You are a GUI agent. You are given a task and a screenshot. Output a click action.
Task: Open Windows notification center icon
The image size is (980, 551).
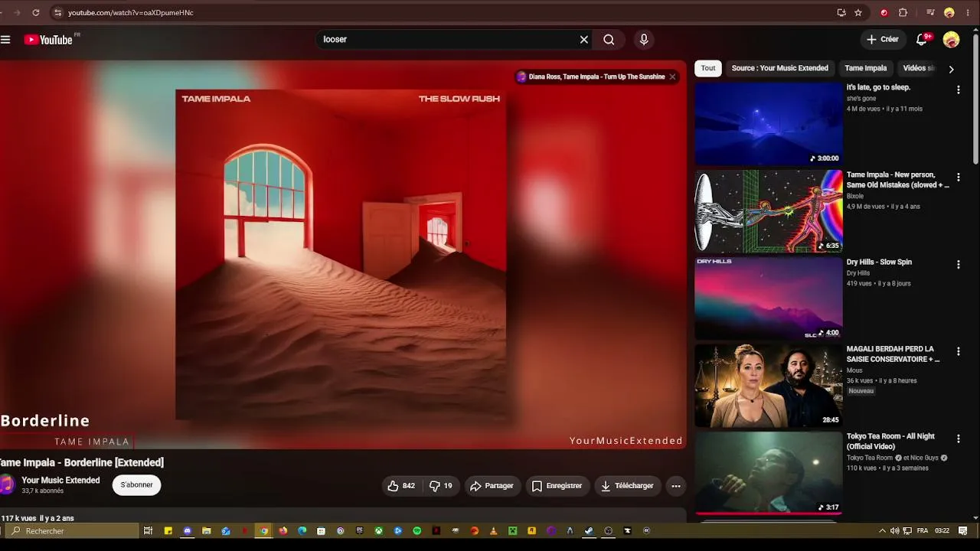[963, 531]
